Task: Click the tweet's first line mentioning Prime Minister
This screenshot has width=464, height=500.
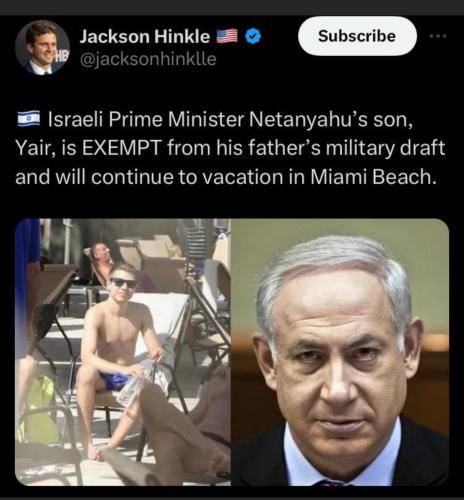Action: [215, 119]
